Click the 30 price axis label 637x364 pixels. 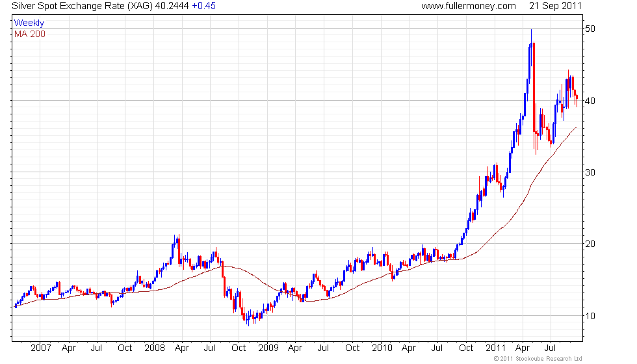click(x=590, y=172)
